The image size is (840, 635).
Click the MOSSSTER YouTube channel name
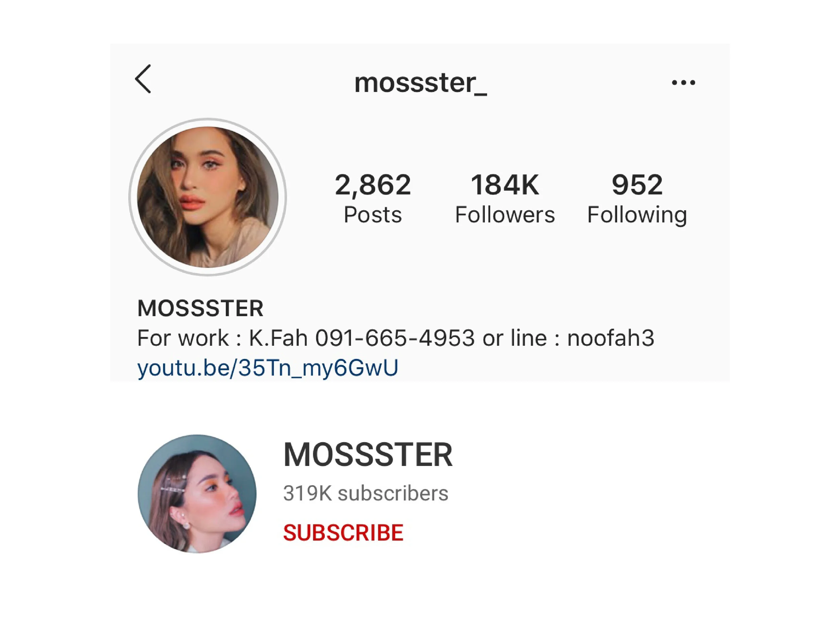(x=368, y=455)
